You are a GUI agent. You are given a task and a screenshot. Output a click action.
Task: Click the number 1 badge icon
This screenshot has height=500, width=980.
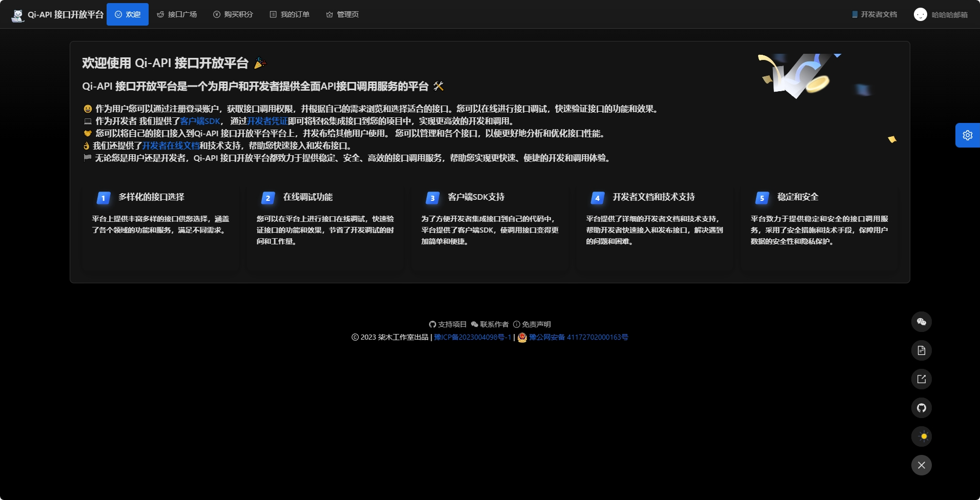104,198
